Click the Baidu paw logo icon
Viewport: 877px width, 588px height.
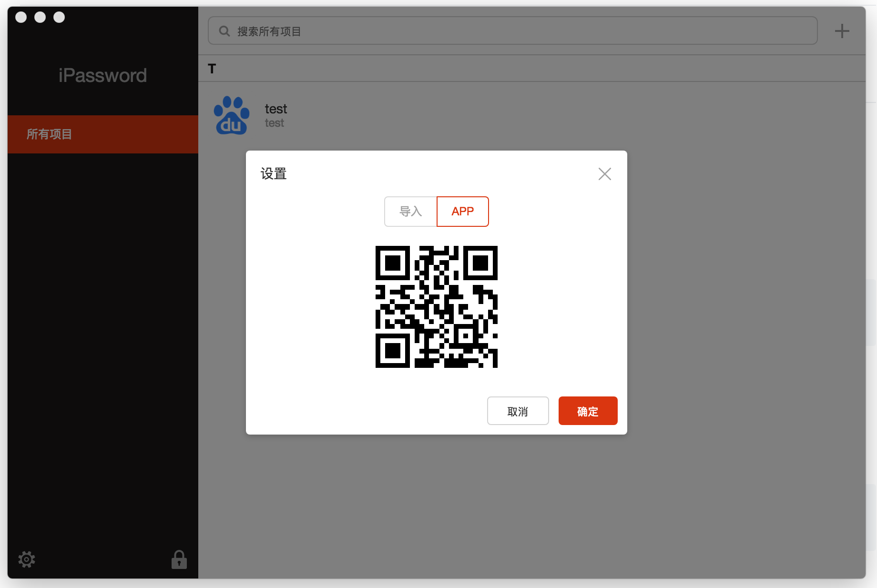pyautogui.click(x=232, y=115)
